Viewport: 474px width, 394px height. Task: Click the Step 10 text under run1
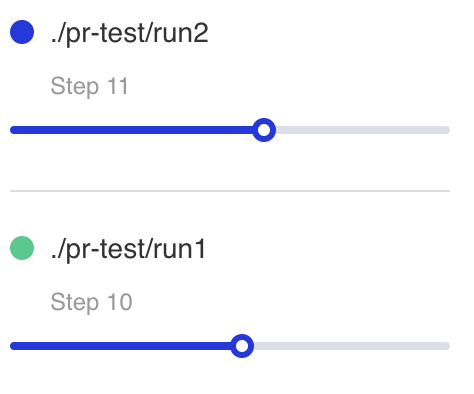(x=91, y=302)
